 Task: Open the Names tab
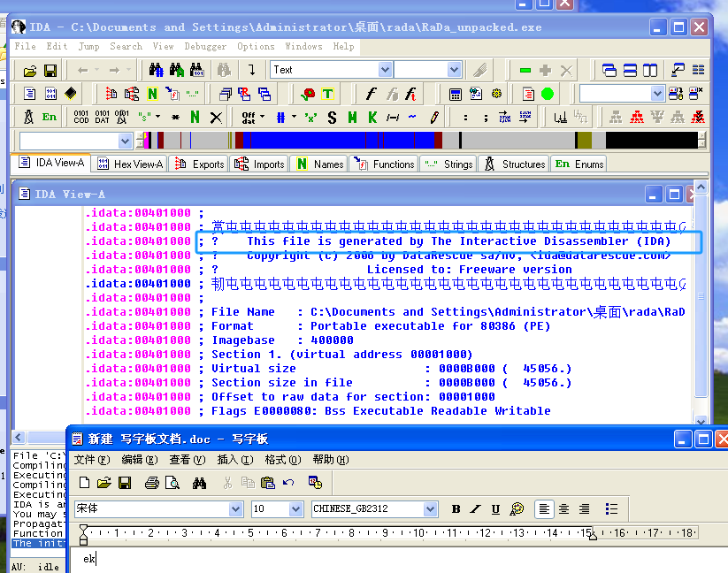(320, 164)
